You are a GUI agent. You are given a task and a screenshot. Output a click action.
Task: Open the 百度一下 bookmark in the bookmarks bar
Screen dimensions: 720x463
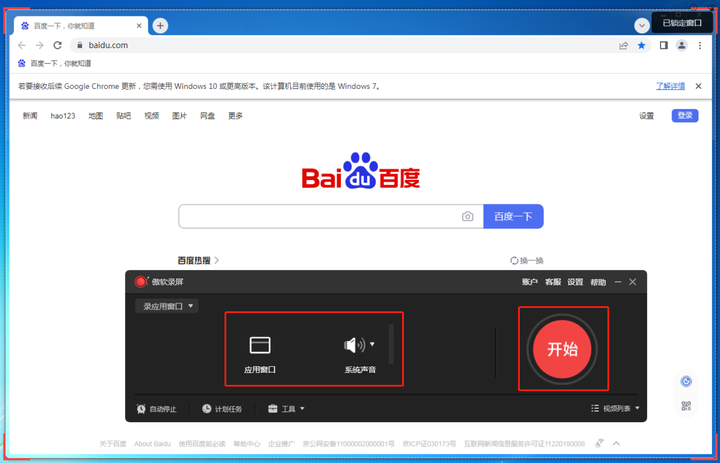[x=55, y=63]
